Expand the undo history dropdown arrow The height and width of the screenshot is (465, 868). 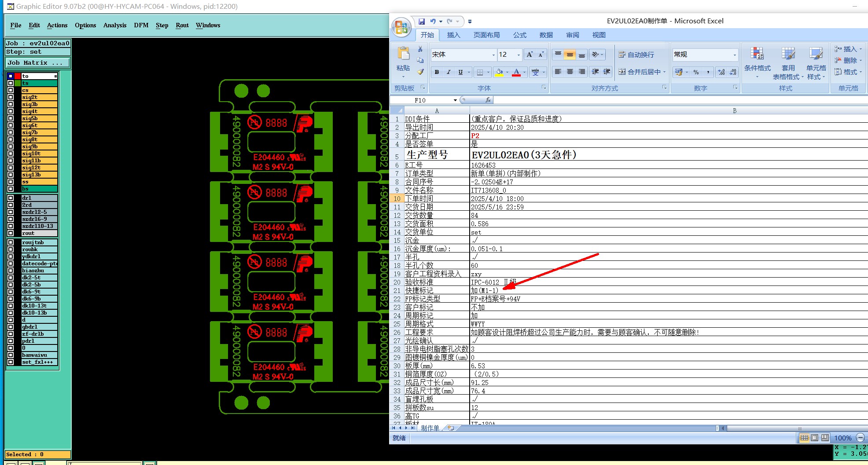click(x=441, y=21)
